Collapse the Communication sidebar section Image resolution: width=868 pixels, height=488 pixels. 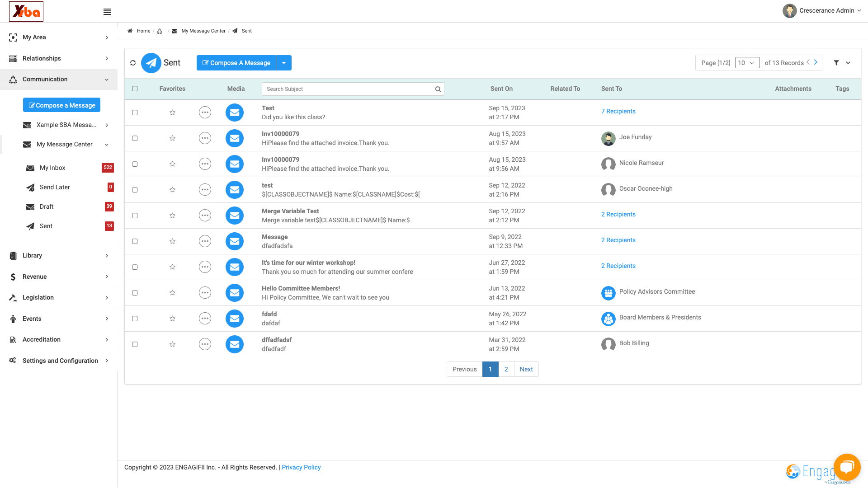(x=59, y=80)
